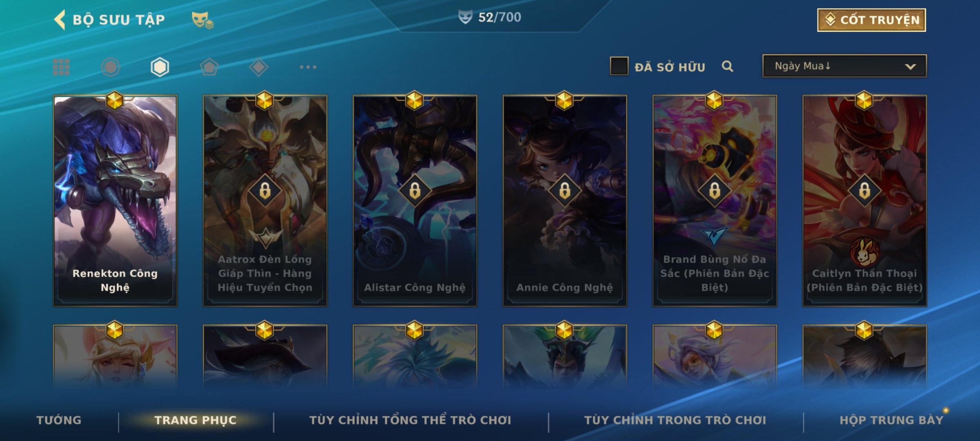Image resolution: width=980 pixels, height=441 pixels.
Task: Select the highlighted hexagon rarity filter
Action: pyautogui.click(x=160, y=67)
